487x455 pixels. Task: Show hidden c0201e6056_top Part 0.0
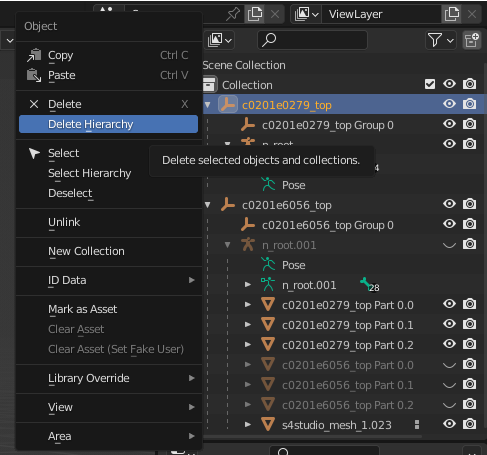pos(449,365)
